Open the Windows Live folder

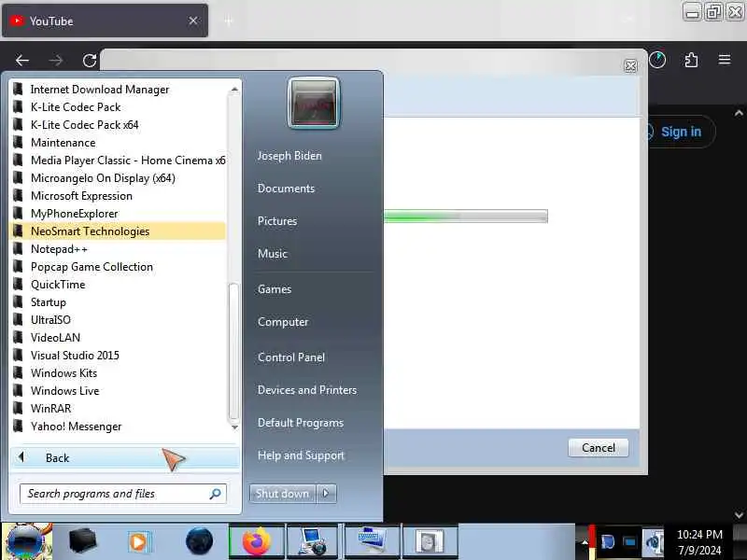click(x=118, y=391)
